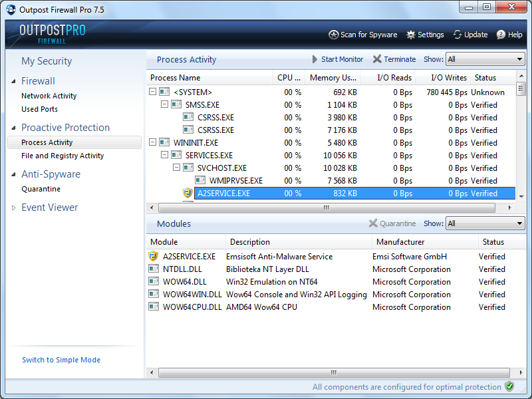The image size is (532, 399).
Task: Click the Update refresh icon
Action: pyautogui.click(x=458, y=35)
